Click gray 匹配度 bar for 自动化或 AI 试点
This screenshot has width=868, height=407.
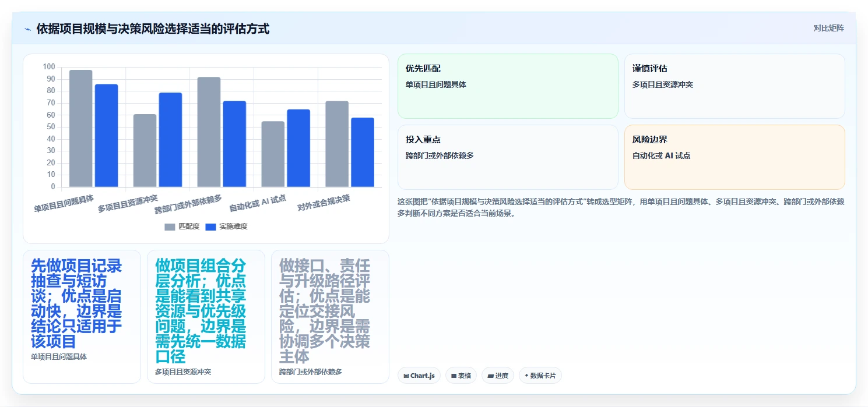pos(273,154)
